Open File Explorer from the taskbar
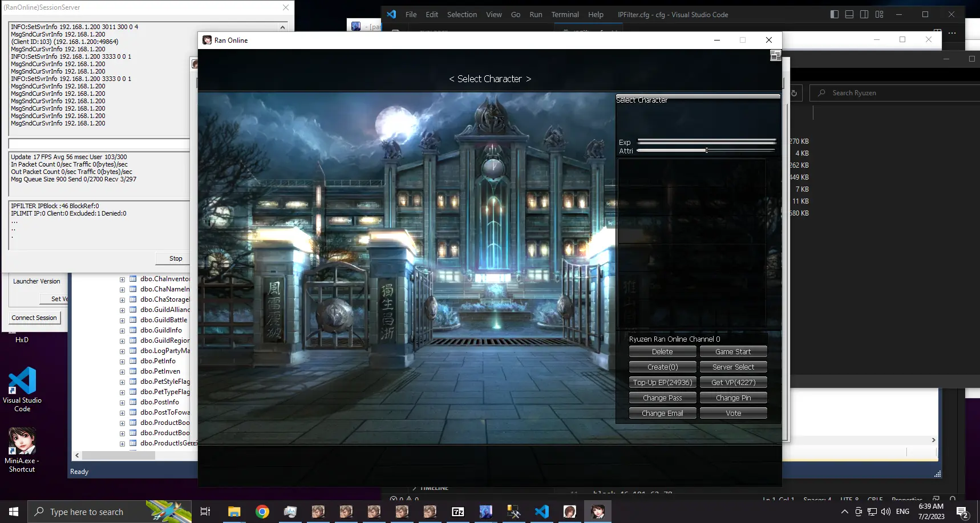This screenshot has width=980, height=523. [234, 512]
